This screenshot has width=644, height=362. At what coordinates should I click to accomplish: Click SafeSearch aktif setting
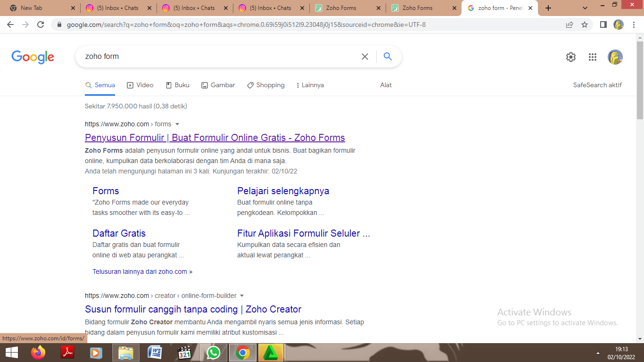coord(597,85)
